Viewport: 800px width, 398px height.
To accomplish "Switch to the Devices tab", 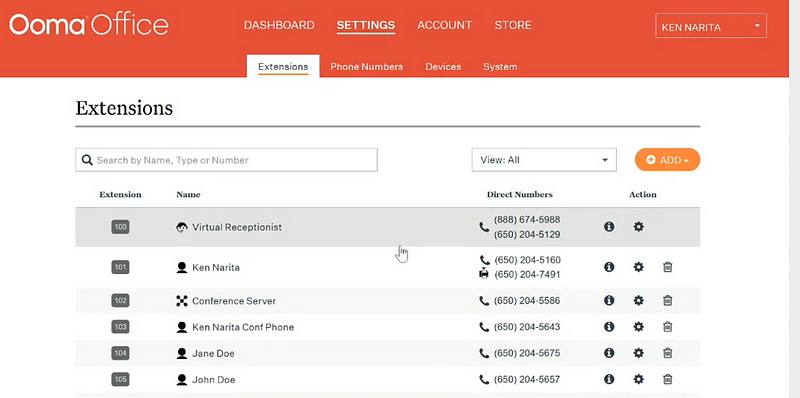I will click(x=443, y=67).
